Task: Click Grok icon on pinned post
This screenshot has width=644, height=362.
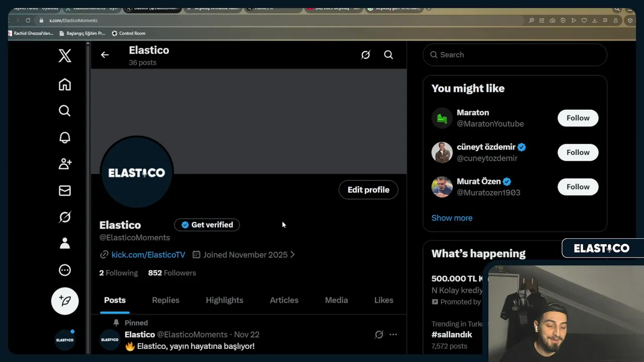Action: pyautogui.click(x=379, y=334)
